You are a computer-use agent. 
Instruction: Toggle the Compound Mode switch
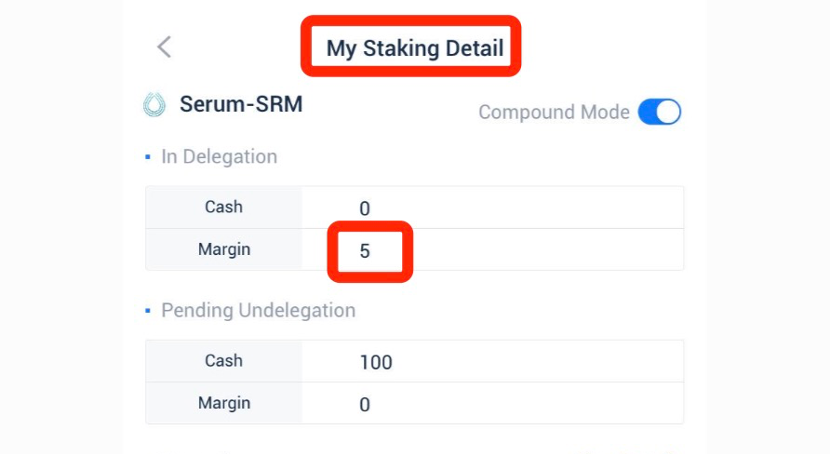click(x=659, y=112)
